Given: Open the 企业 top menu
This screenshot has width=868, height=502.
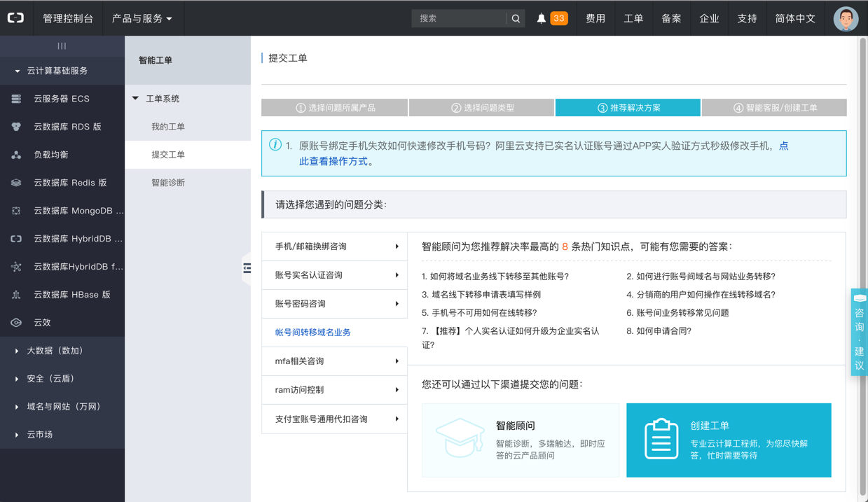Looking at the screenshot, I should [709, 19].
